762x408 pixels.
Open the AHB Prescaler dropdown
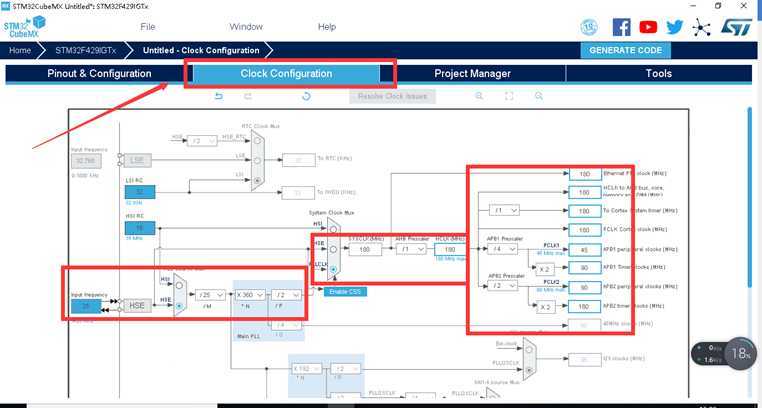click(x=411, y=249)
